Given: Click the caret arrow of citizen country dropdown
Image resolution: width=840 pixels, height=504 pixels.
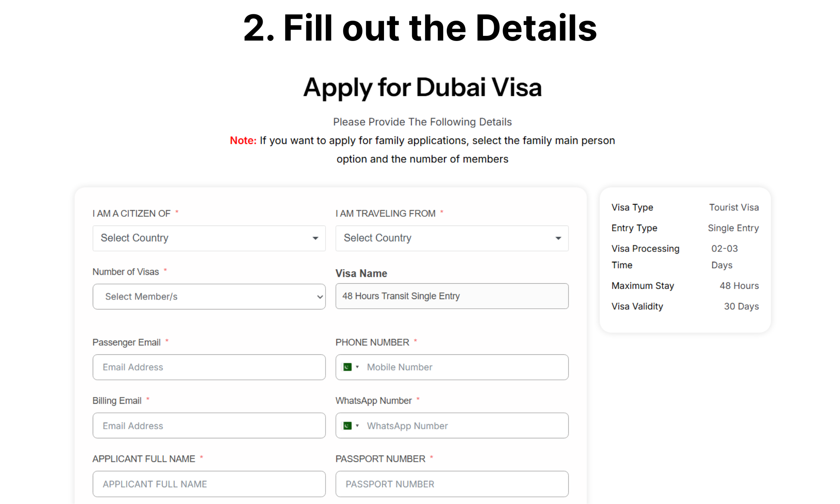Looking at the screenshot, I should coord(315,238).
